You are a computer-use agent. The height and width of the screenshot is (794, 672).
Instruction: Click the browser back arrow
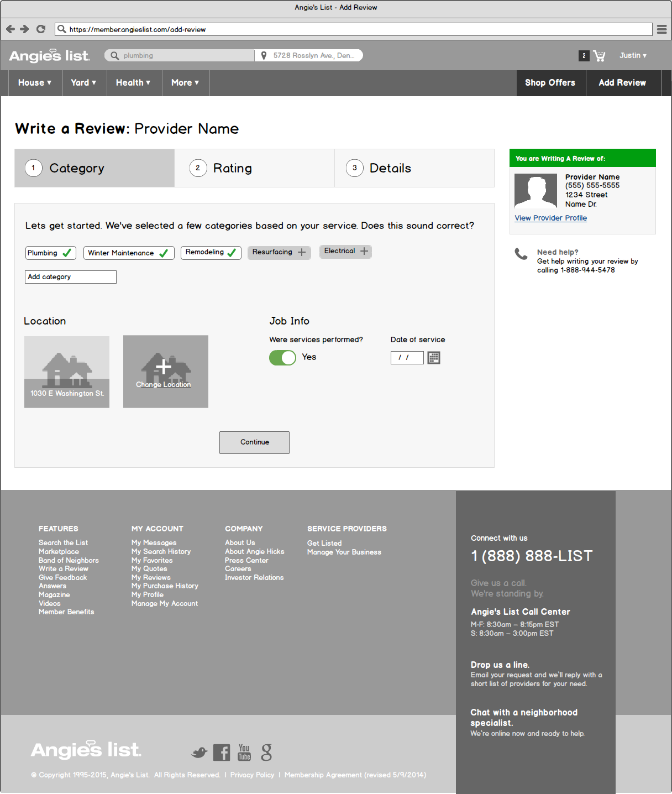coord(10,29)
